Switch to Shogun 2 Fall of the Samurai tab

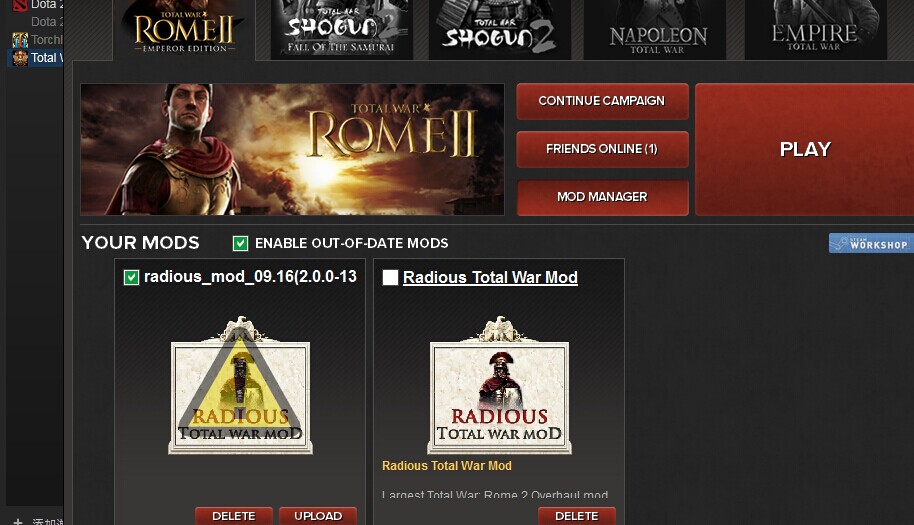click(342, 29)
